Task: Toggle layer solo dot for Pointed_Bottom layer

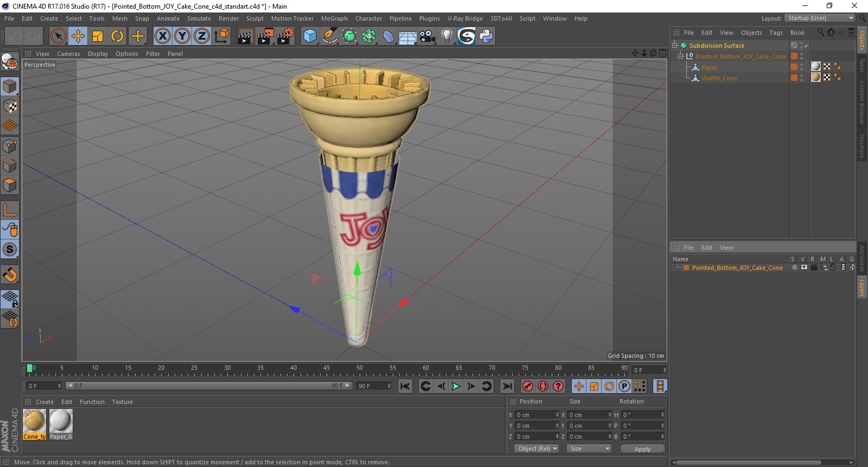Action: pos(794,268)
